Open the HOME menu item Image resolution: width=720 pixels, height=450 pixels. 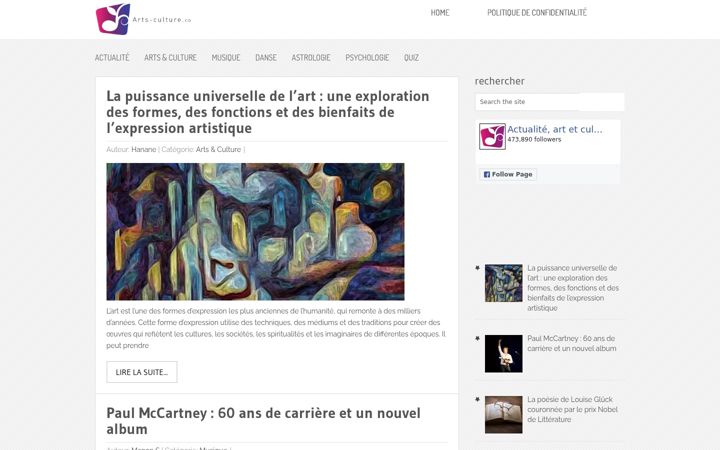[x=440, y=13]
